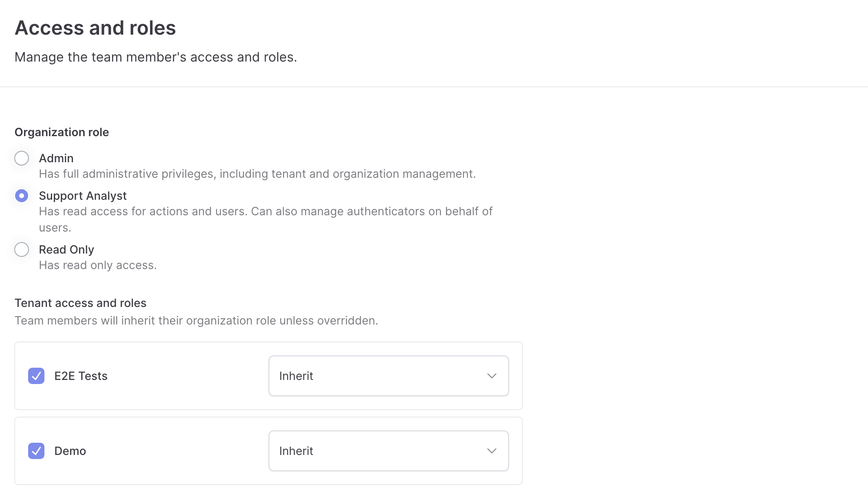Choose the Read Only role
The width and height of the screenshot is (868, 490).
pos(22,249)
